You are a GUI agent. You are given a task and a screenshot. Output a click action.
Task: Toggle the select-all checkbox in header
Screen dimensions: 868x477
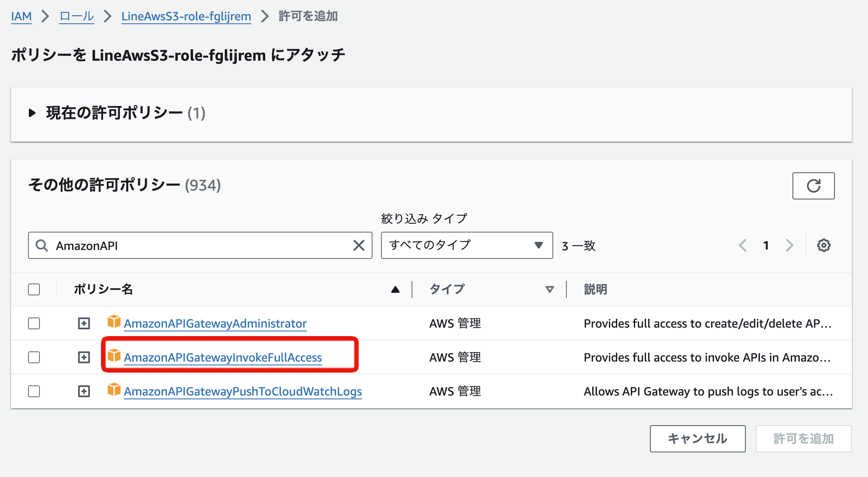[34, 289]
